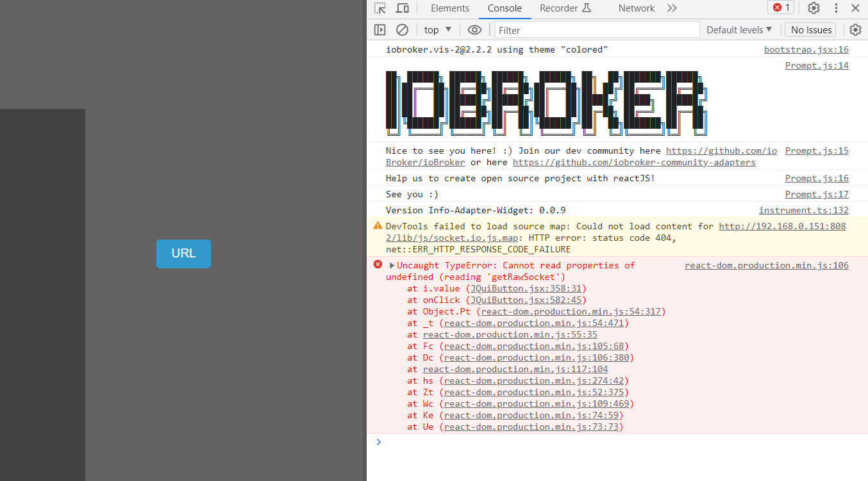Clear the console with the ban icon
Viewport: 868px width, 481px height.
[402, 29]
